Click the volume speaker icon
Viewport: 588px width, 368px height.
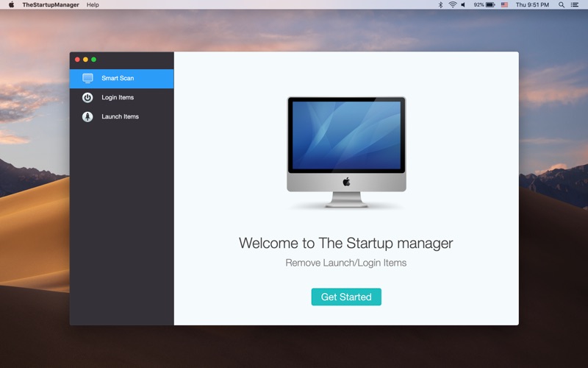pyautogui.click(x=464, y=5)
